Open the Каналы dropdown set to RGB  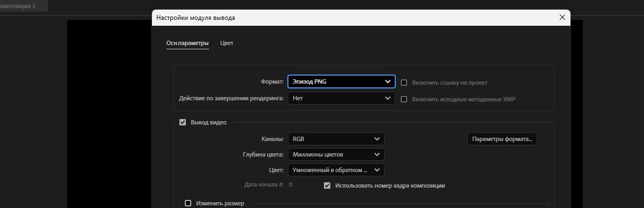[x=336, y=139]
